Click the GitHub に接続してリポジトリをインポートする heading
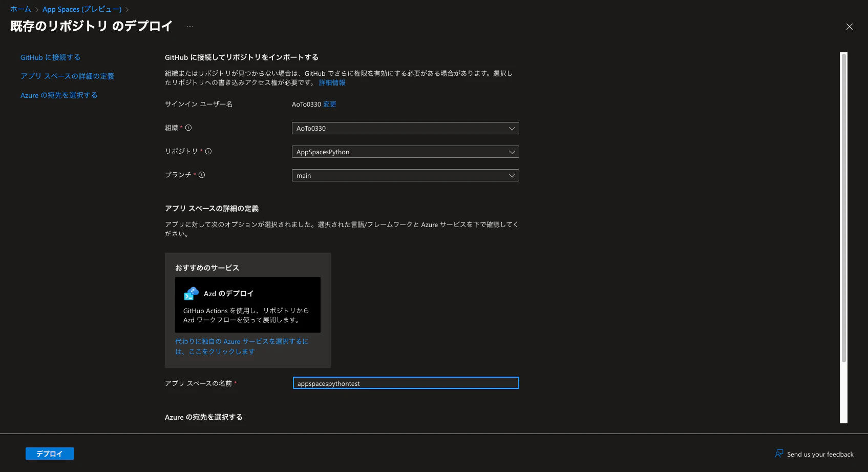The width and height of the screenshot is (868, 472). (242, 57)
